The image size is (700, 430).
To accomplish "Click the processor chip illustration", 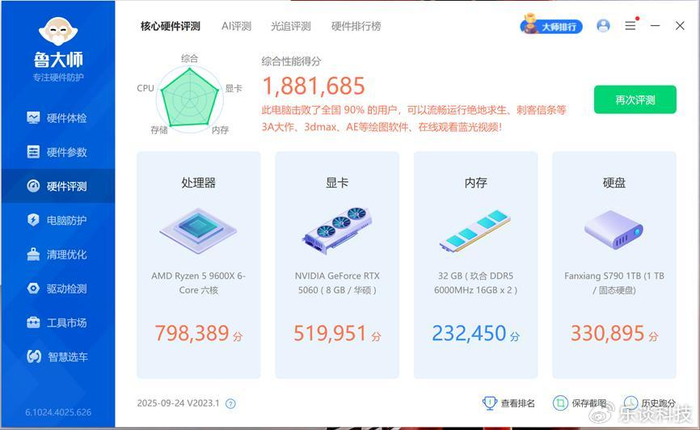I will pyautogui.click(x=198, y=230).
